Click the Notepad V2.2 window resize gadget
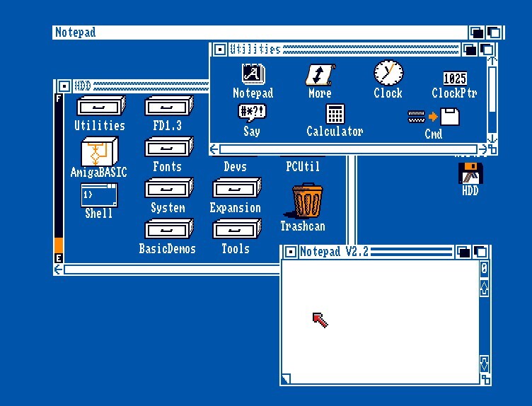This screenshot has width=532, height=406. pos(485,379)
